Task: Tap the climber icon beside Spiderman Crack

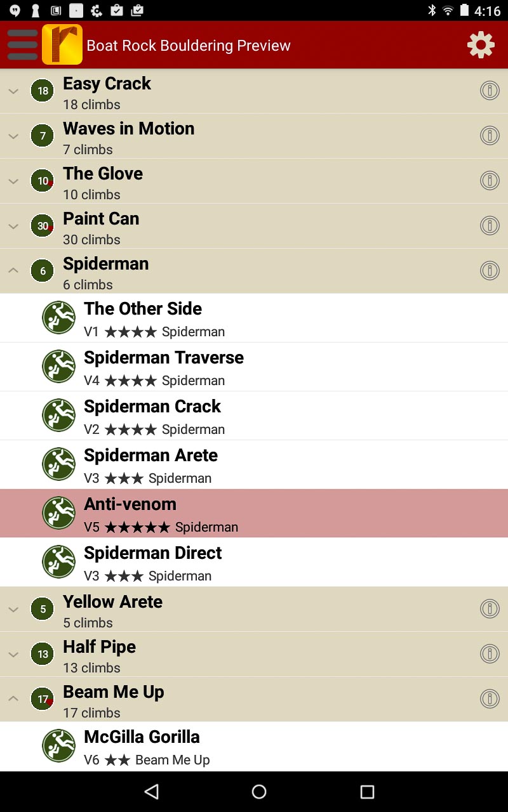Action: pyautogui.click(x=59, y=416)
